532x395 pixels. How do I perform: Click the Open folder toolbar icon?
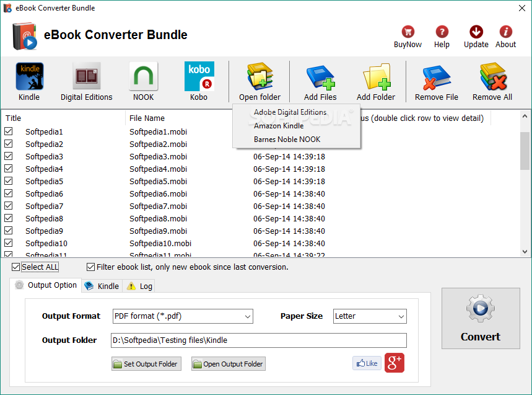coord(260,76)
